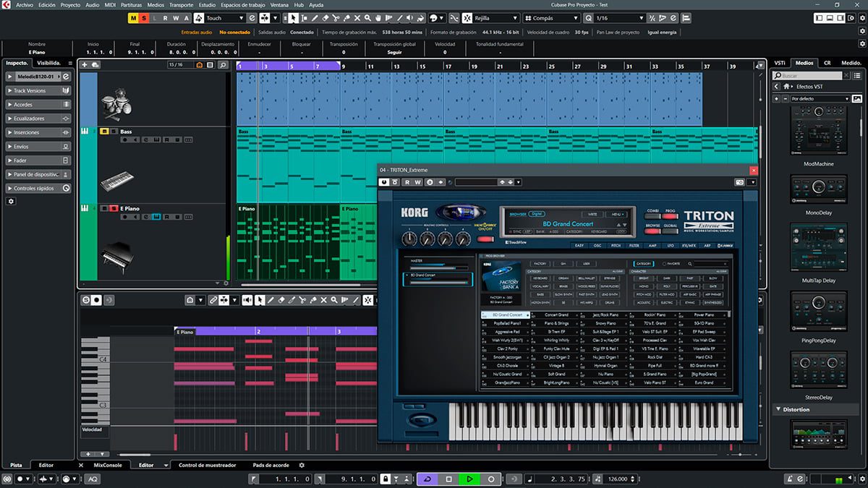The image size is (868, 488).
Task: Click the Cubase logo icon in the title bar
Action: (7, 4)
